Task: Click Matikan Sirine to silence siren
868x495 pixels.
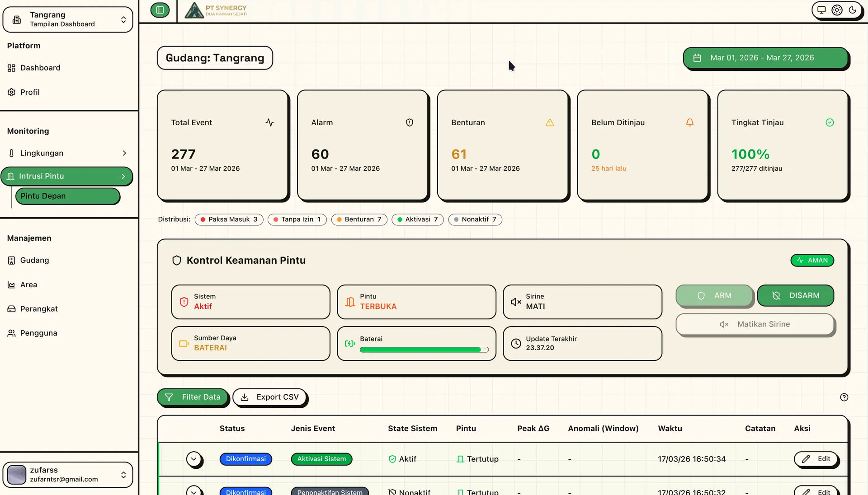Action: click(x=755, y=324)
